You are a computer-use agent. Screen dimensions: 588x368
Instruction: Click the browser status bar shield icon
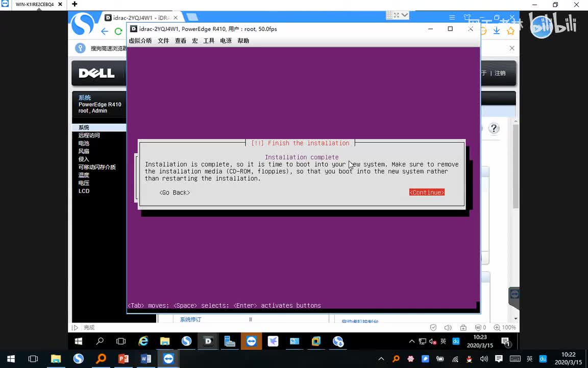point(433,328)
